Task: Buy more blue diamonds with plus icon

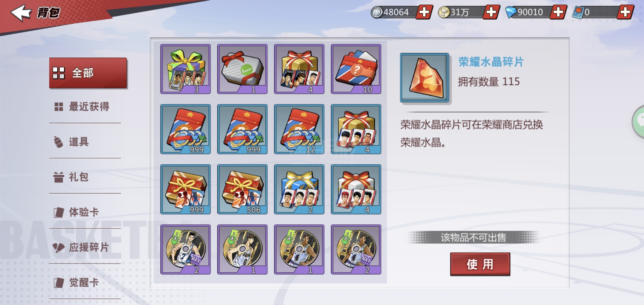Action: (558, 12)
